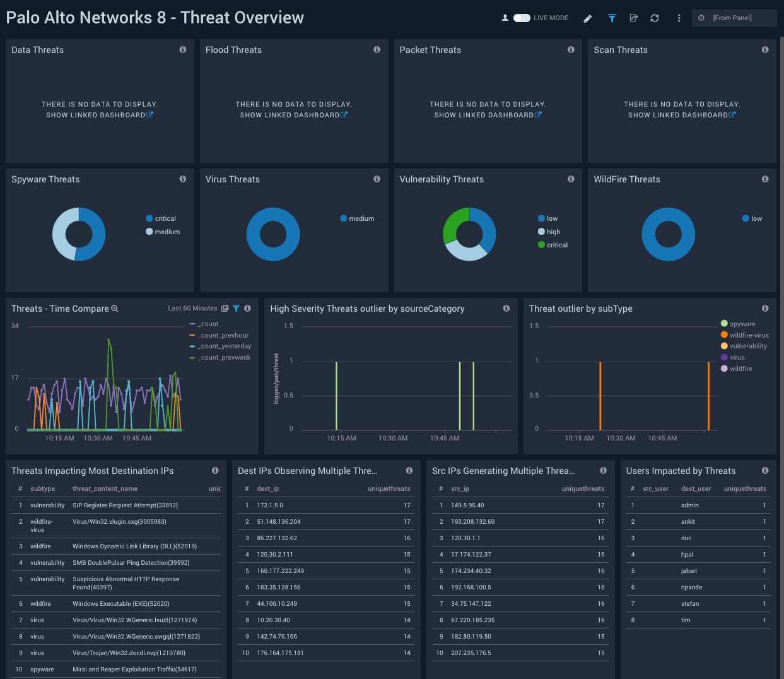Toggle the LIVE MODE switch off
The image size is (784, 679).
521,18
